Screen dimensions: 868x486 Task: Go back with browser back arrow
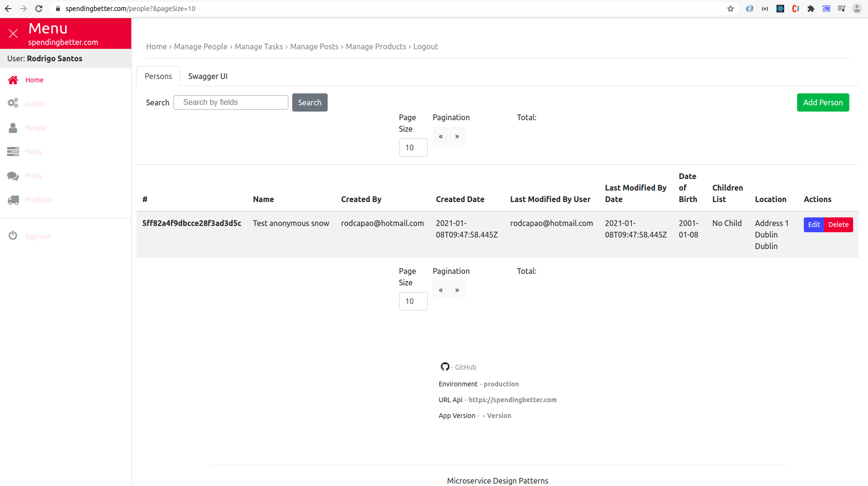8,9
